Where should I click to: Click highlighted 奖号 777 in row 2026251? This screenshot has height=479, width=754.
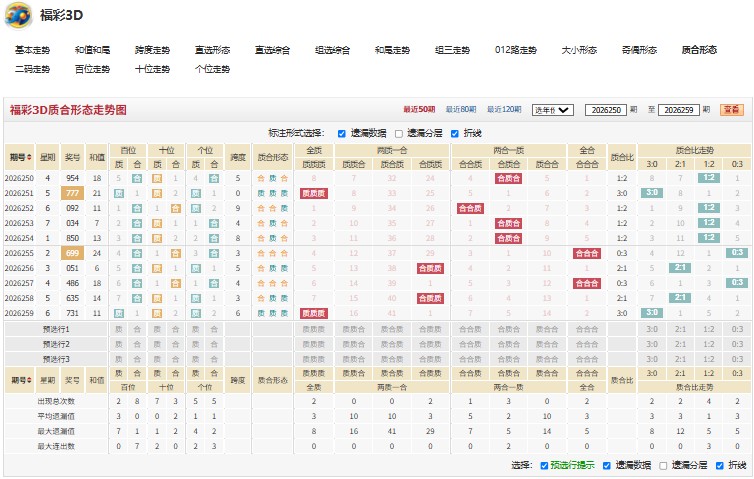tap(72, 193)
